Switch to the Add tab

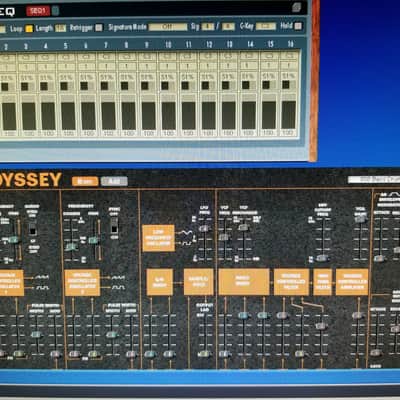(114, 181)
